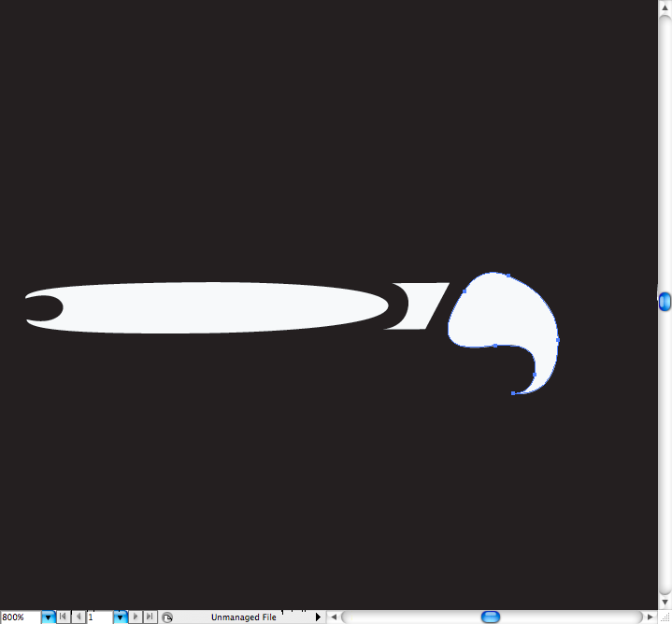This screenshot has height=624, width=672.
Task: Click the topmost anchor point on the hook shape
Action: pos(508,276)
